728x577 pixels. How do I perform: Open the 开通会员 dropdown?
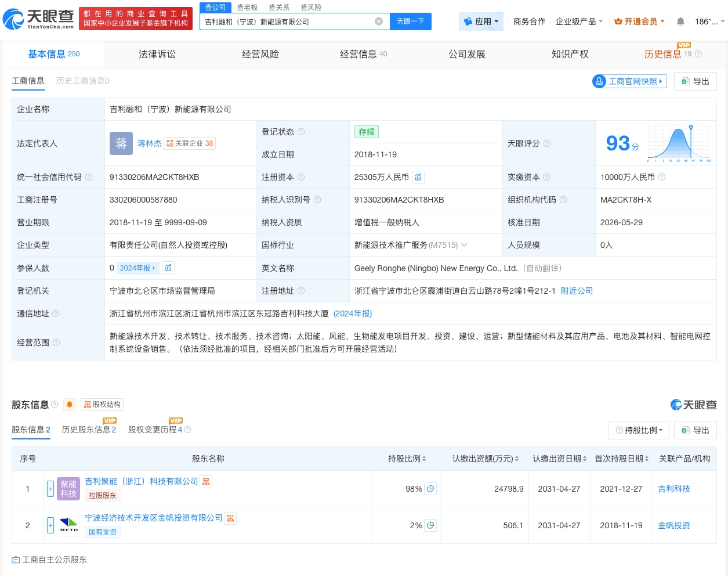(639, 21)
